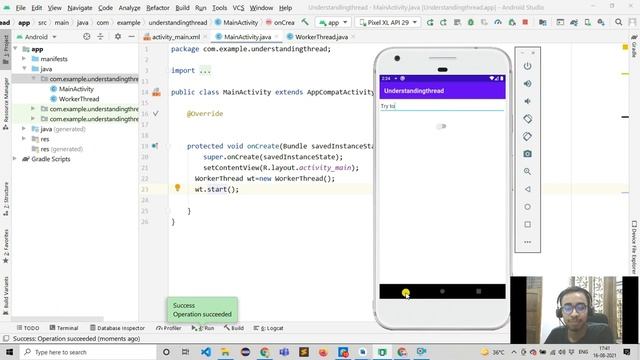The width and height of the screenshot is (640, 360).
Task: Click Collapse All icon in project panel
Action: [x=100, y=37]
